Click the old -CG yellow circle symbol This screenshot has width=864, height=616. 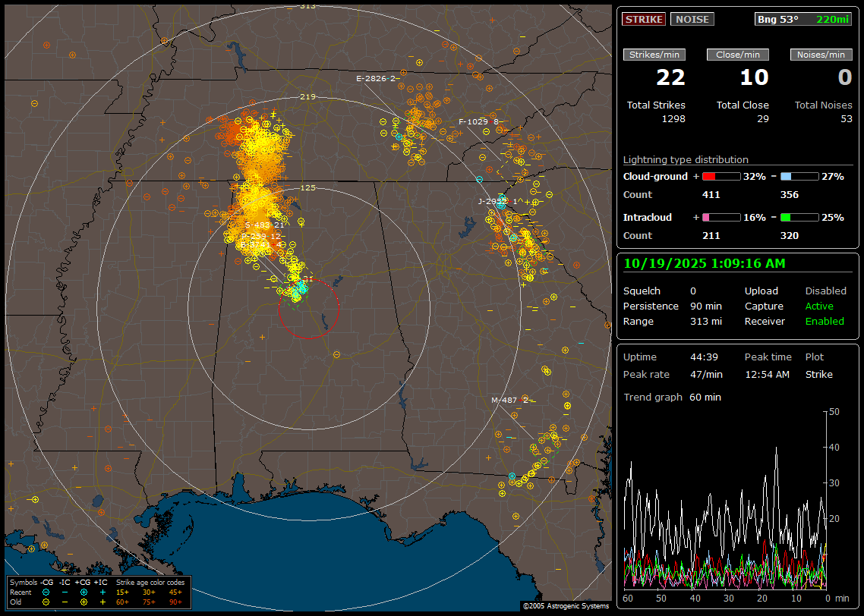(x=46, y=602)
